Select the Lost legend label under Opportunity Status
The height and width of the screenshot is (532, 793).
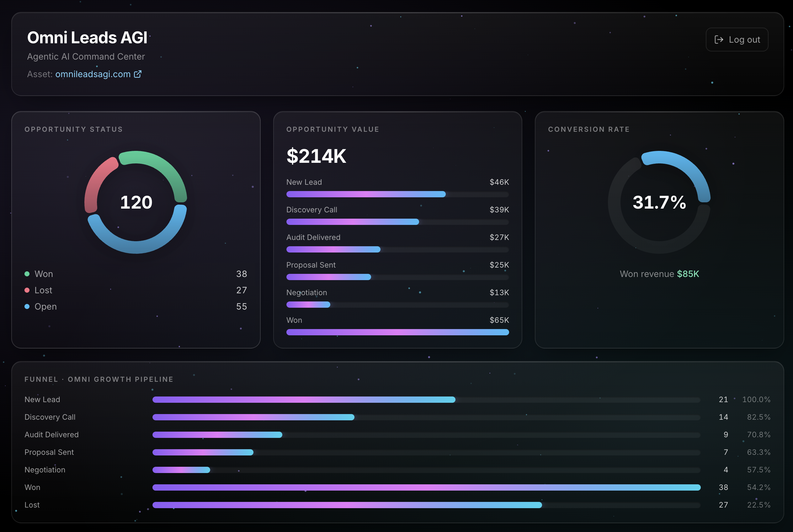click(43, 290)
